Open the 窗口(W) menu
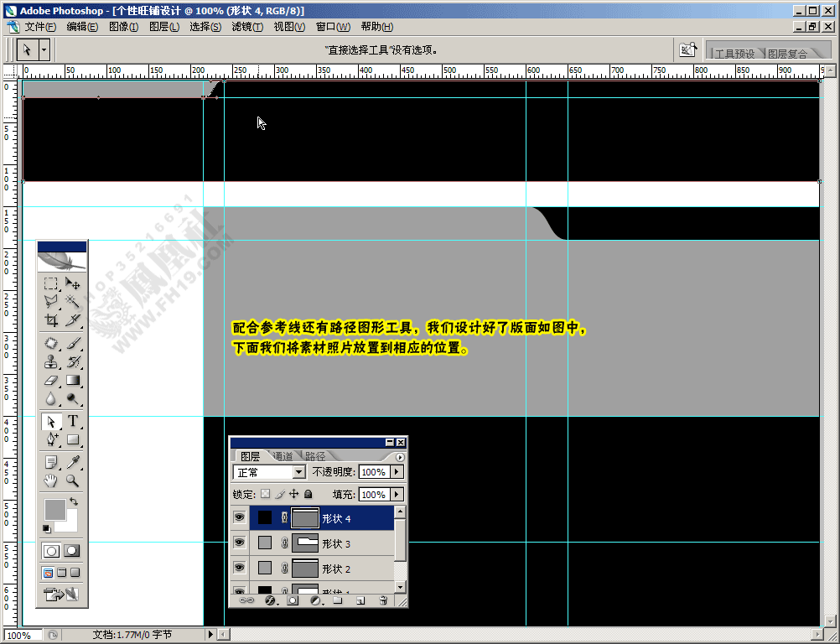Viewport: 840px width, 644px height. click(x=333, y=26)
